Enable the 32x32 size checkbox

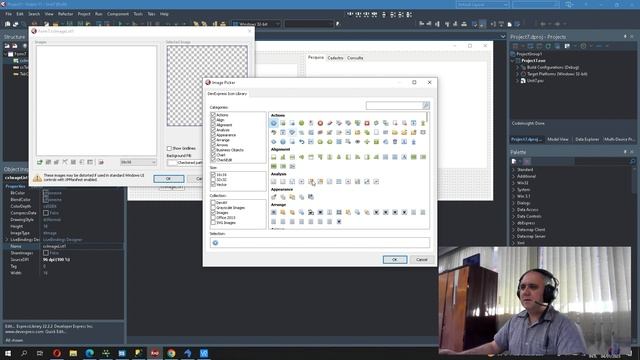point(213,180)
